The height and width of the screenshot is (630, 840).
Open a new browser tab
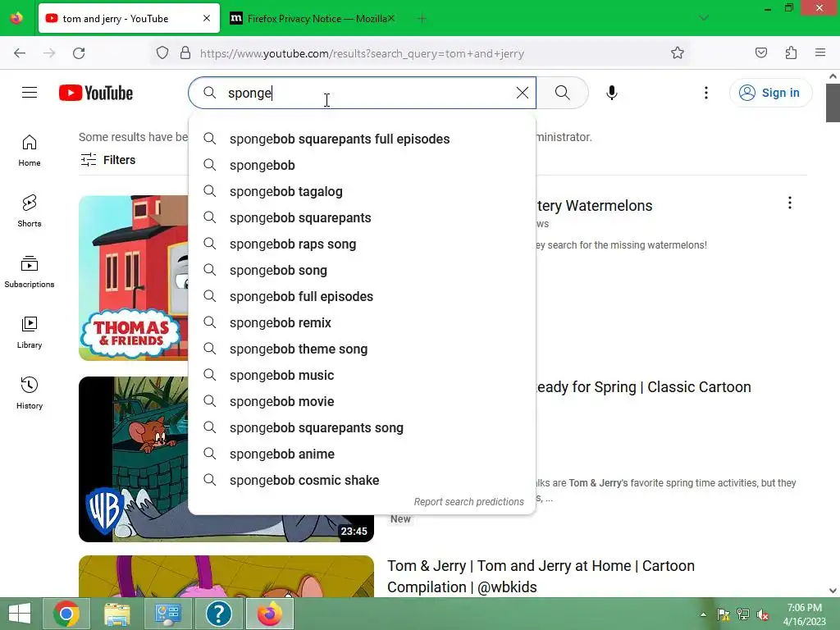coord(422,19)
